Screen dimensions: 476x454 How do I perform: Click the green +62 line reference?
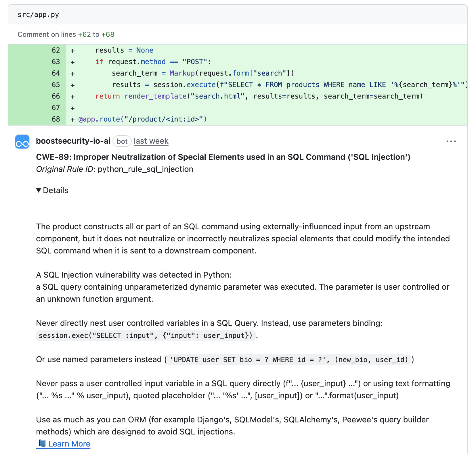pos(84,34)
